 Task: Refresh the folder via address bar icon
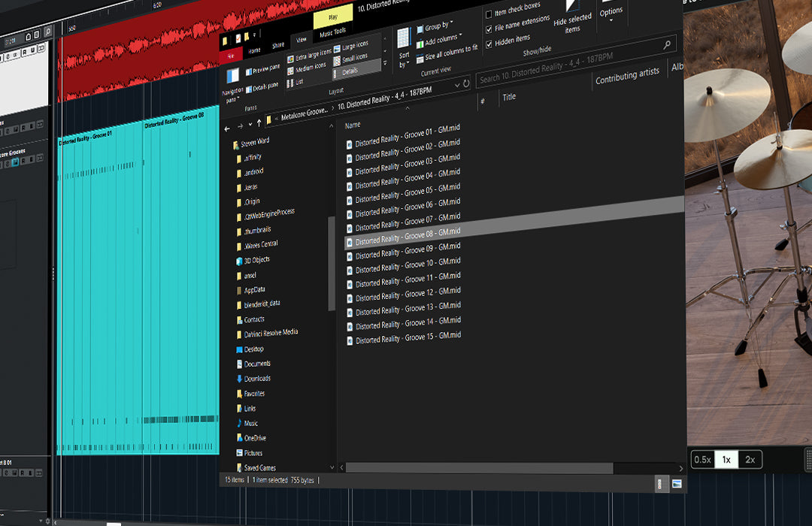(466, 83)
